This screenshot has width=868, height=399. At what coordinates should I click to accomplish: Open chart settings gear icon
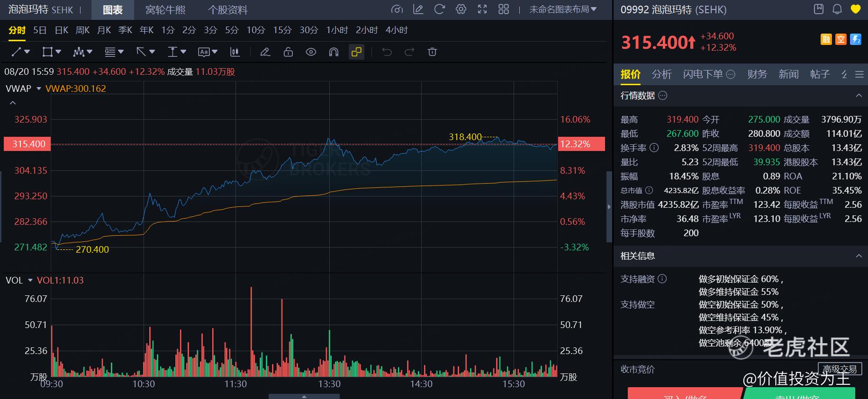click(x=461, y=9)
